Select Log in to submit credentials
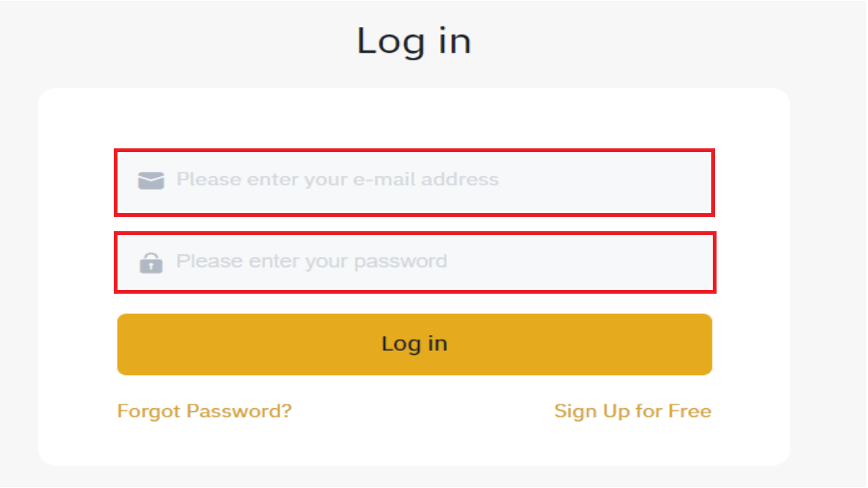Viewport: 868px width, 488px height. (x=414, y=343)
